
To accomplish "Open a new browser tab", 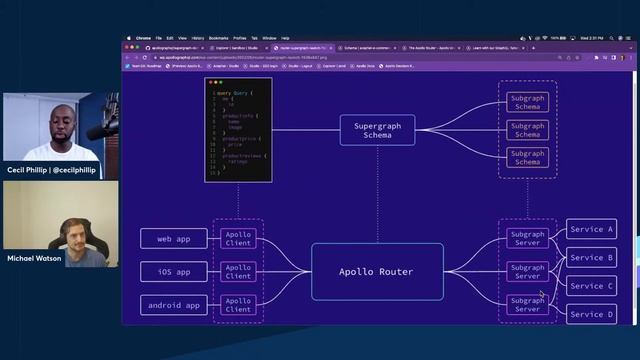I will pyautogui.click(x=533, y=48).
